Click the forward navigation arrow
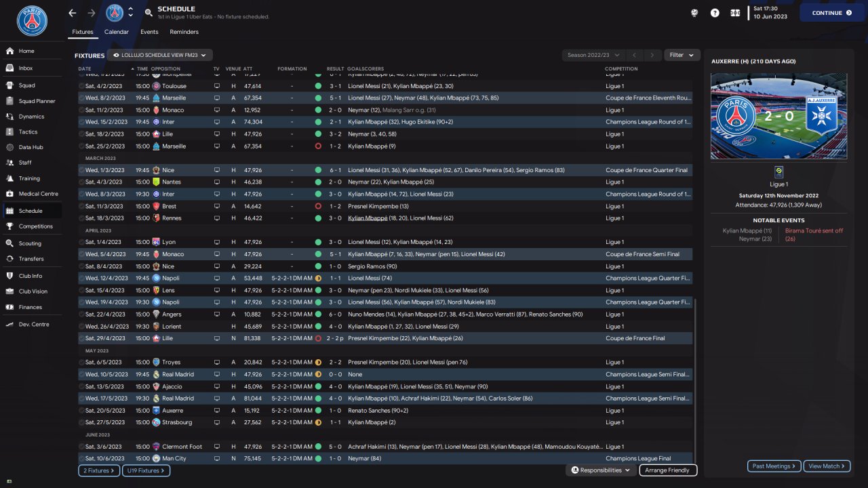The height and width of the screenshot is (488, 868). point(92,13)
